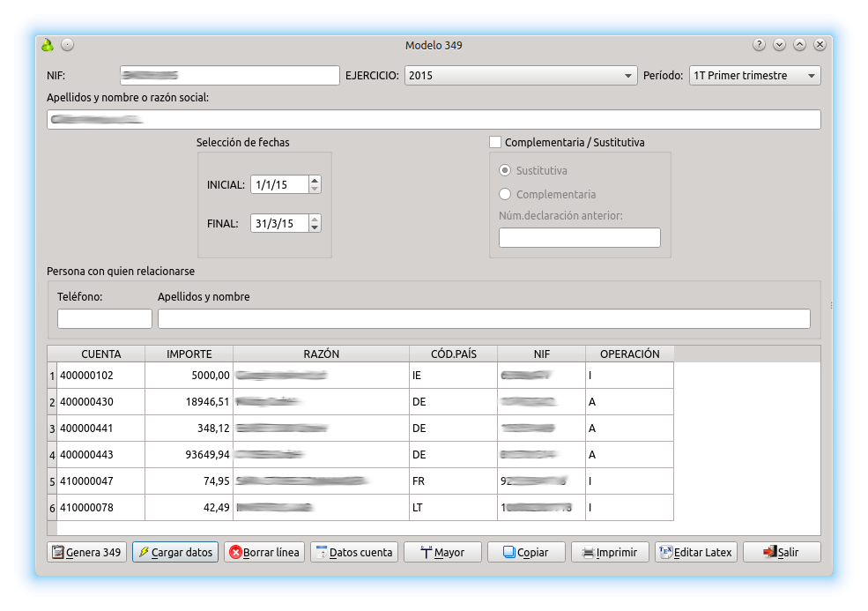This screenshot has height=611, width=868.
Task: Click the CÓD.PAÍS column header
Action: pos(453,354)
